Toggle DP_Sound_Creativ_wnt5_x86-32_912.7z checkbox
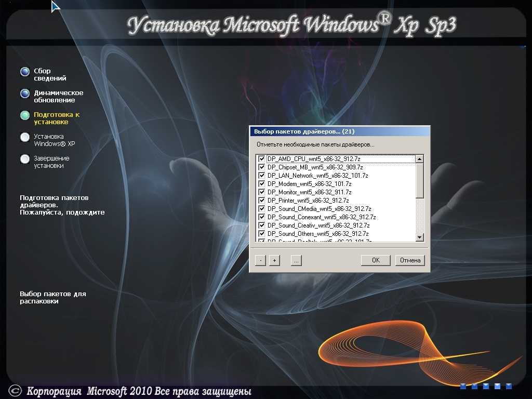The width and height of the screenshot is (532, 399). pos(262,225)
